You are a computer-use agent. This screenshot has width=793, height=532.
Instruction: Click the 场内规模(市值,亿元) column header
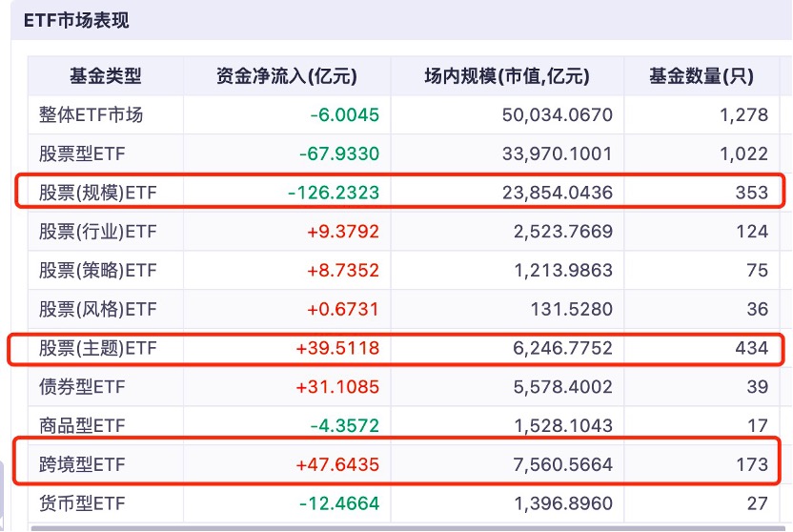pos(506,76)
